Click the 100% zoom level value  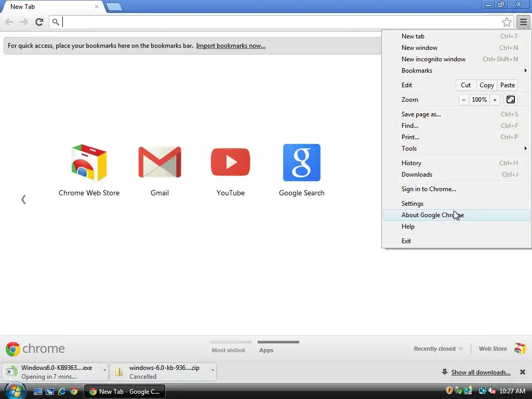pos(479,100)
